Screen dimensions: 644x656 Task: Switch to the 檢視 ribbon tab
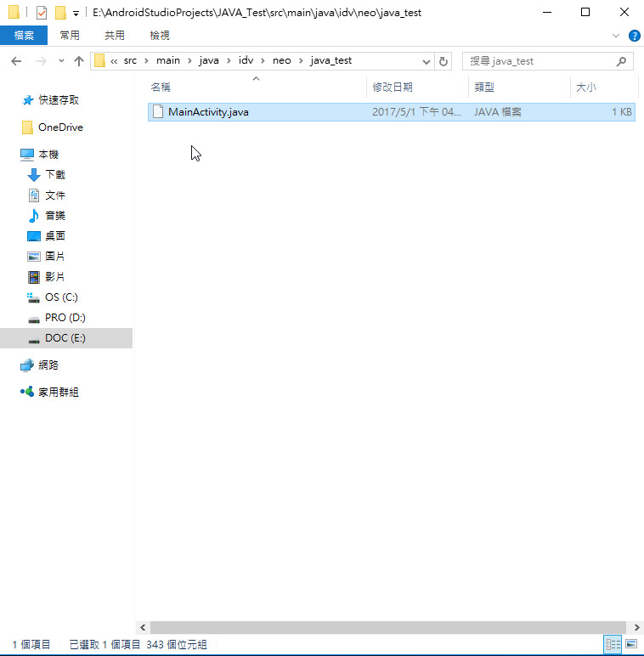(x=160, y=35)
